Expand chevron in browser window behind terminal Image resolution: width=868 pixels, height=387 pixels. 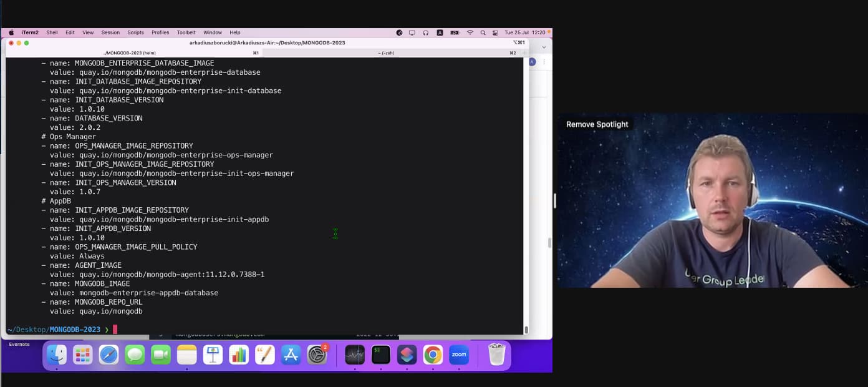click(x=543, y=47)
